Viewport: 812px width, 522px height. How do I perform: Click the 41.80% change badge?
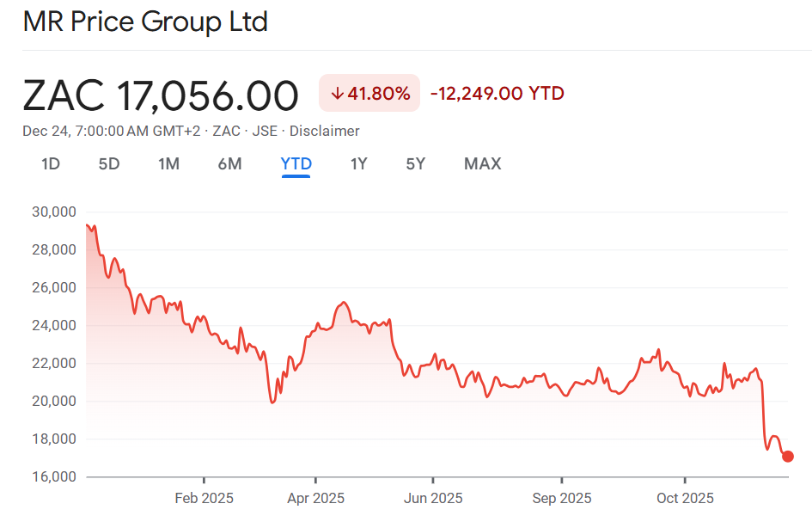[369, 94]
